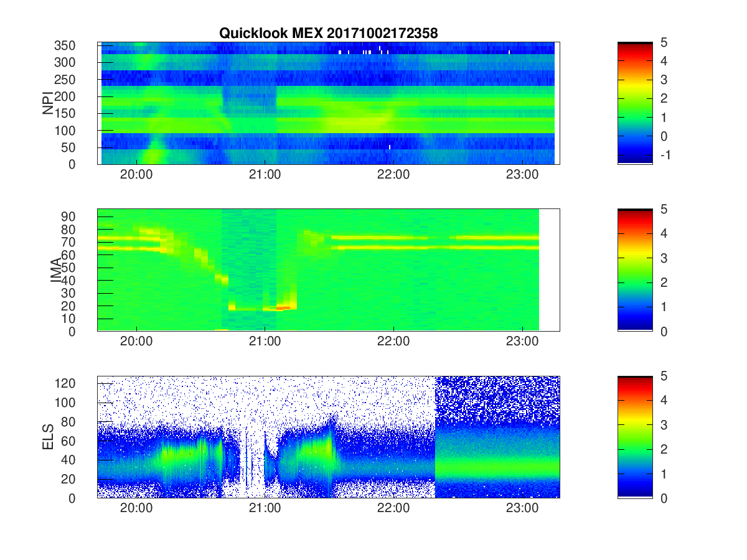Click the yellow-green burst in NPI plot after 20:00
Screen dimensions: 747x560
152,153
